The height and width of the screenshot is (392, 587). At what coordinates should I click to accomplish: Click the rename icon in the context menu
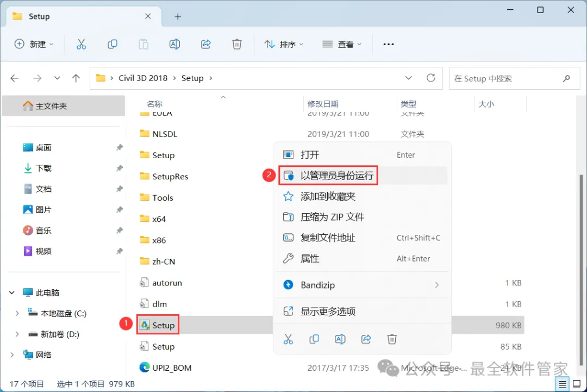click(x=340, y=339)
